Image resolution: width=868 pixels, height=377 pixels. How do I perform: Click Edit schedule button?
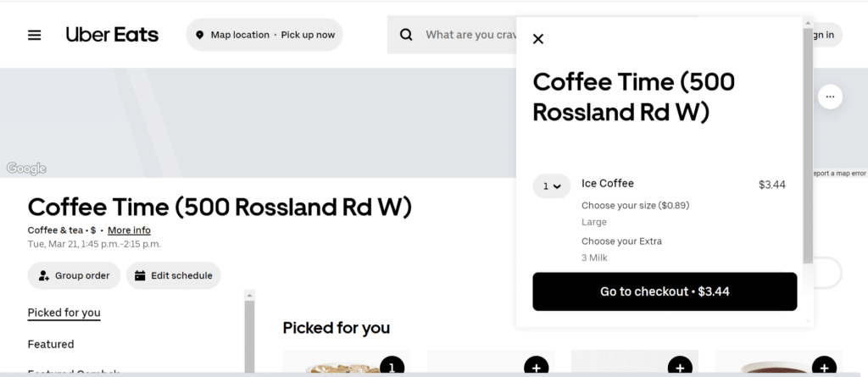pyautogui.click(x=173, y=275)
